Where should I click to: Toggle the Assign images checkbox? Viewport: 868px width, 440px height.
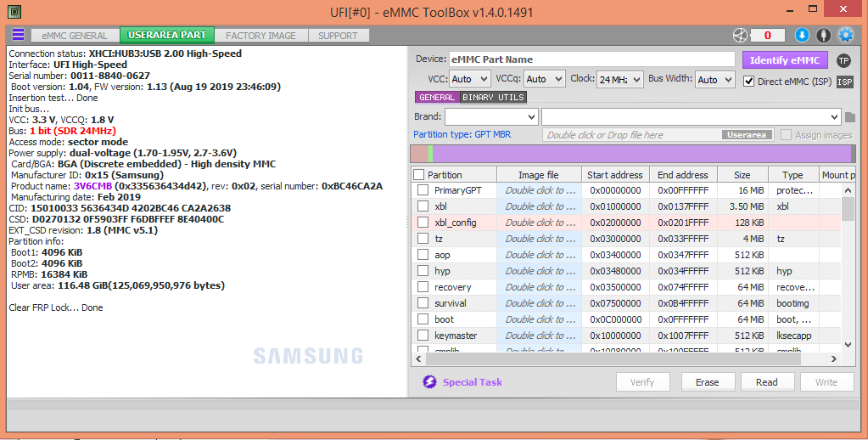tap(786, 135)
